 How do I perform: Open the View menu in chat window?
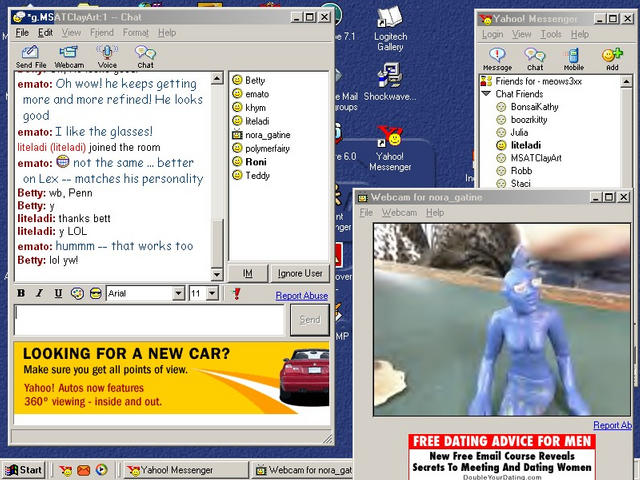pyautogui.click(x=71, y=33)
